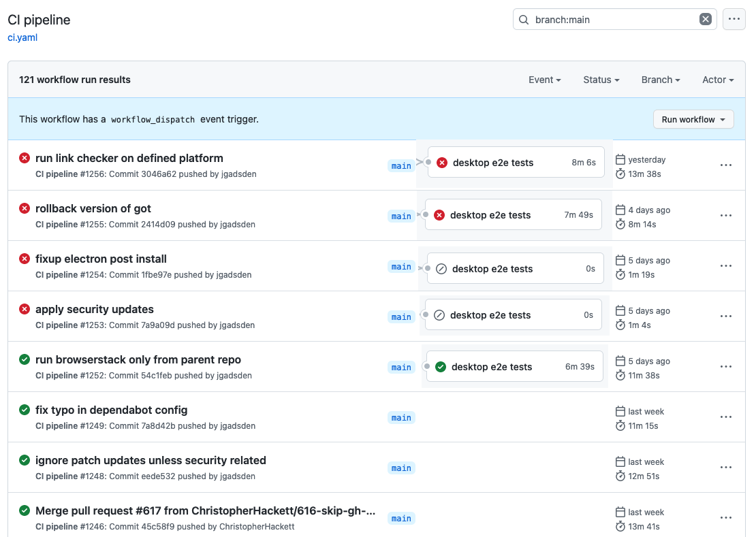Click main branch label on run #1249
Viewport: 756px width, 537px height.
[x=401, y=418]
